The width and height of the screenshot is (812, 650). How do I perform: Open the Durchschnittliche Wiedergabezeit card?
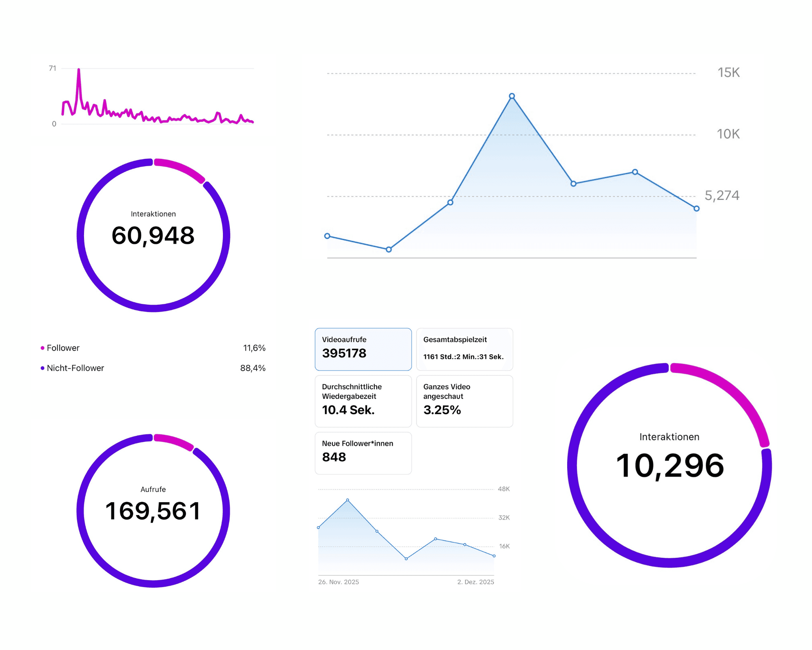[363, 401]
